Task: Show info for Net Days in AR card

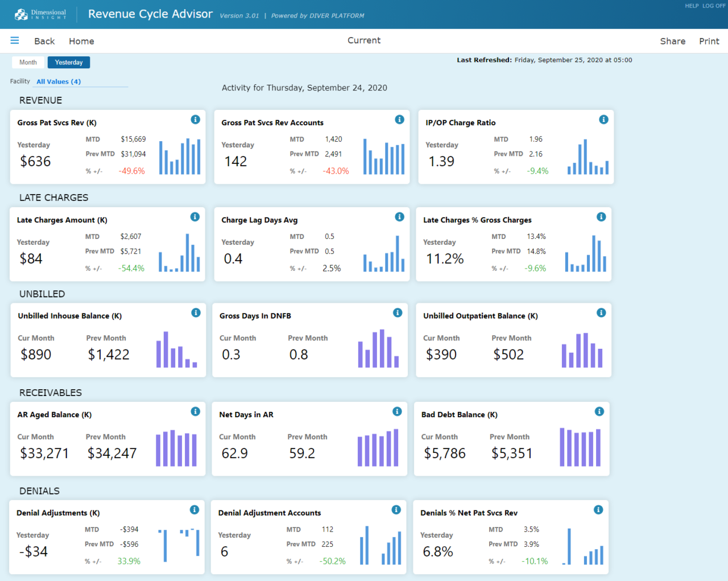Action: point(398,411)
